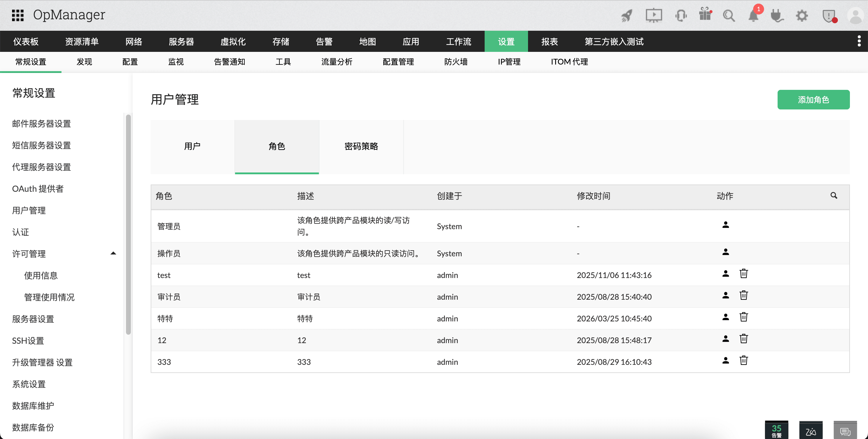Collapse the 许可管理 section
This screenshot has height=439, width=868.
tap(113, 253)
